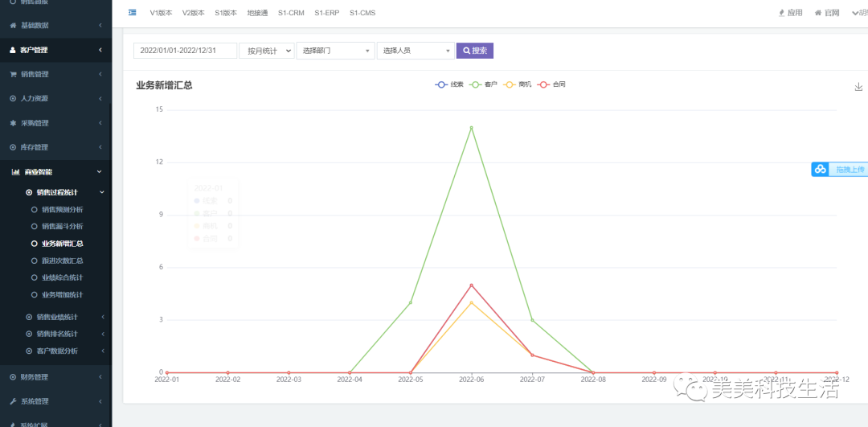Click the wrench icon for 系统管理

(x=13, y=401)
